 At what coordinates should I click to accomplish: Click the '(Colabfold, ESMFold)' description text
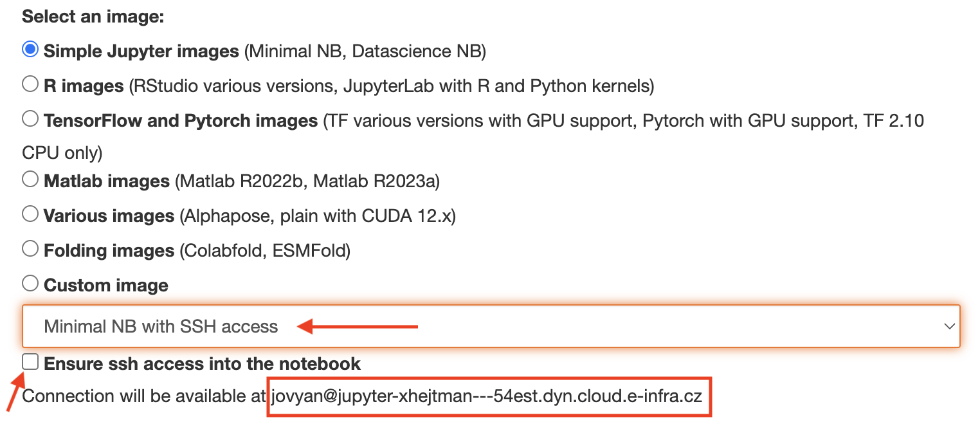point(265,250)
